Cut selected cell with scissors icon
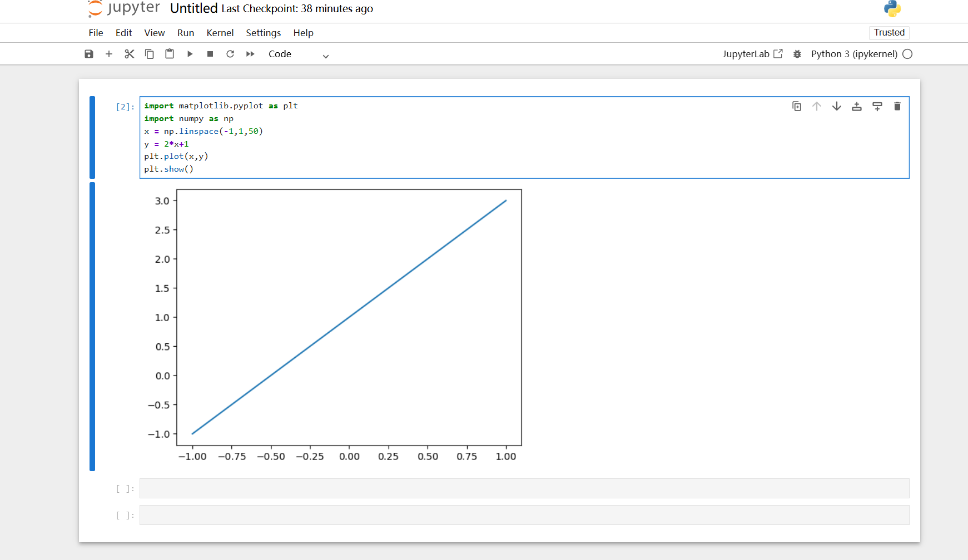The image size is (968, 560). click(x=130, y=54)
